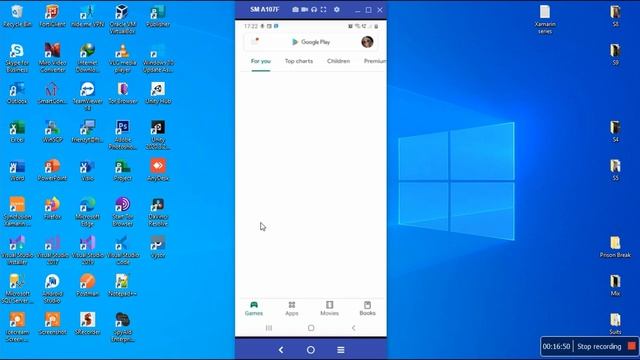This screenshot has width=640, height=360.
Task: Select the TeamViewer desktop icon
Action: 87,96
